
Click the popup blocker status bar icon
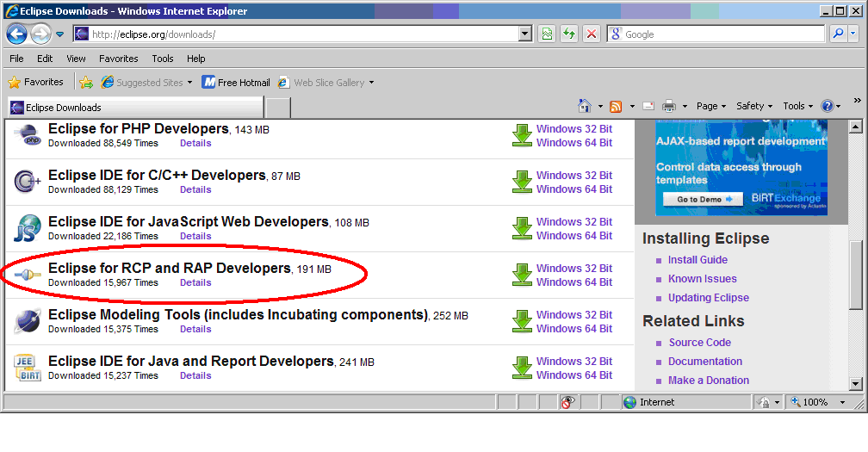click(x=567, y=402)
